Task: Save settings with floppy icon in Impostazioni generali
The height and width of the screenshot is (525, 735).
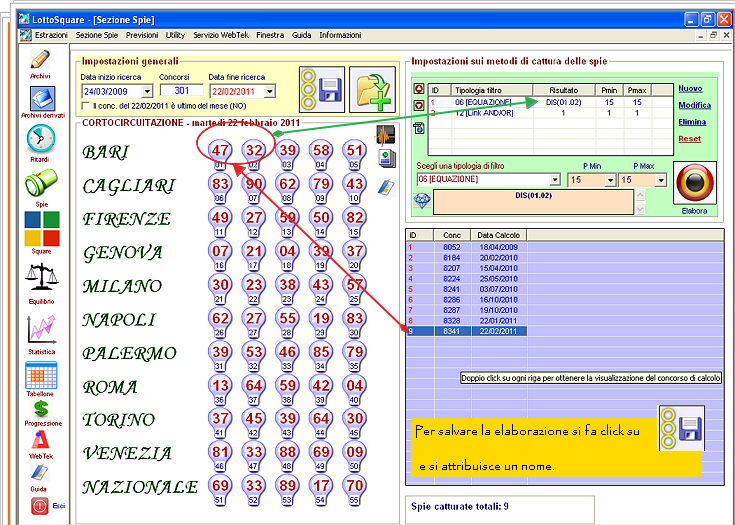Action: tap(322, 89)
